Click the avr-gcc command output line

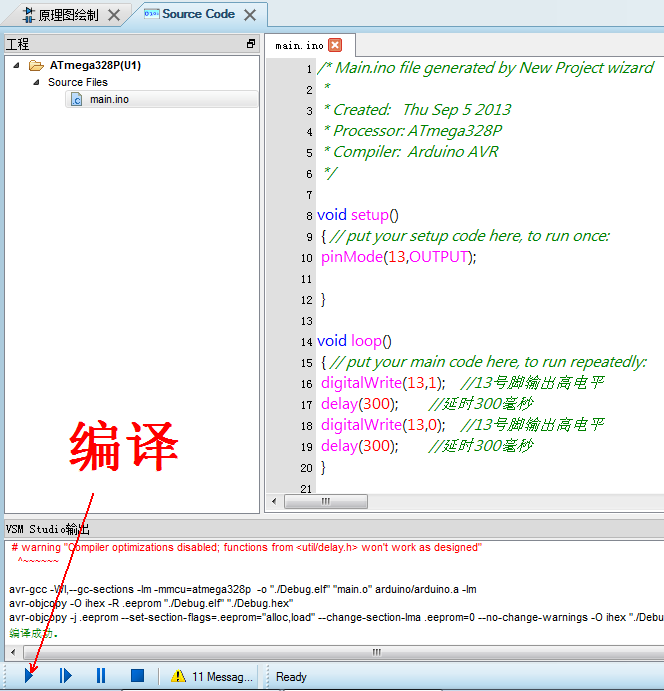tap(243, 589)
